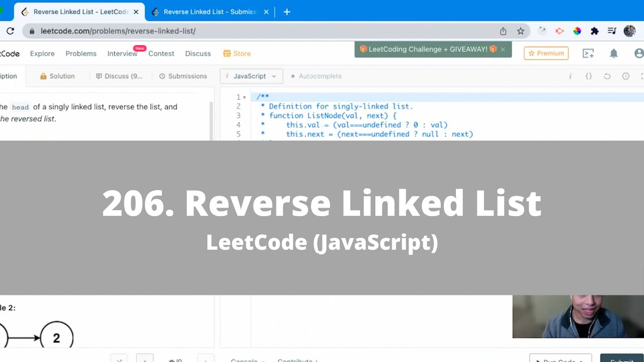Click the info icon beside JavaScript

[x=227, y=76]
